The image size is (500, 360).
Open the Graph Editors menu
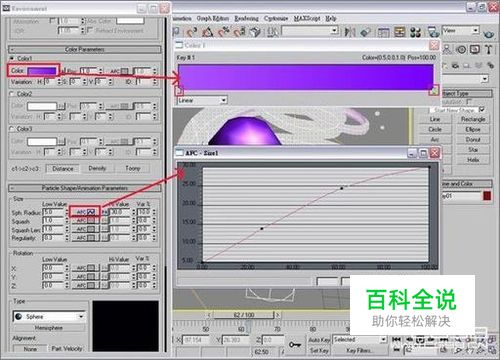[x=213, y=18]
